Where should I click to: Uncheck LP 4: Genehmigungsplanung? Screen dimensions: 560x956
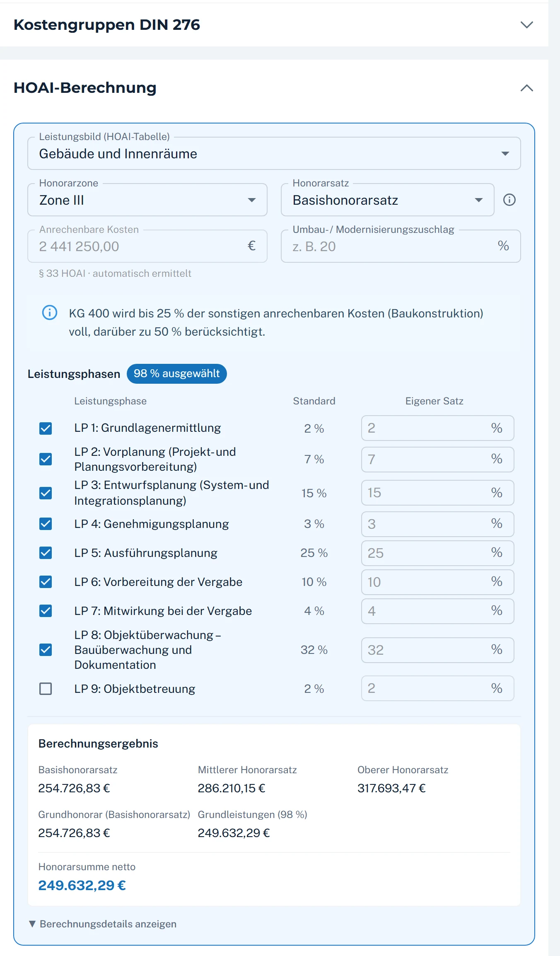(x=46, y=524)
